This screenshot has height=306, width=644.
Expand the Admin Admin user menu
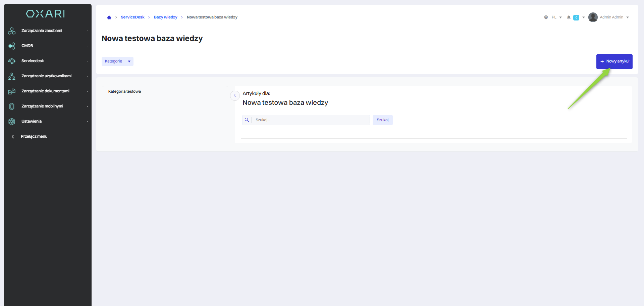pyautogui.click(x=614, y=17)
